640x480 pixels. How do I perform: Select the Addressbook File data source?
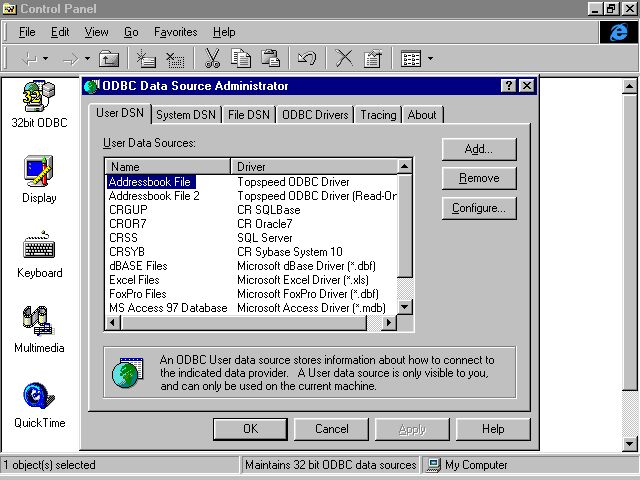coord(151,182)
